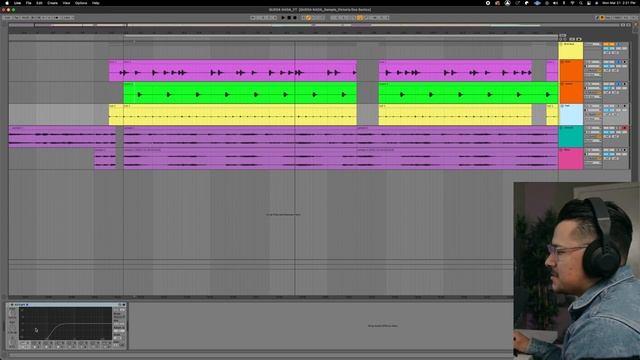The height and width of the screenshot is (360, 640).
Task: Click the EQ Eight frequency display
Action: (65, 324)
